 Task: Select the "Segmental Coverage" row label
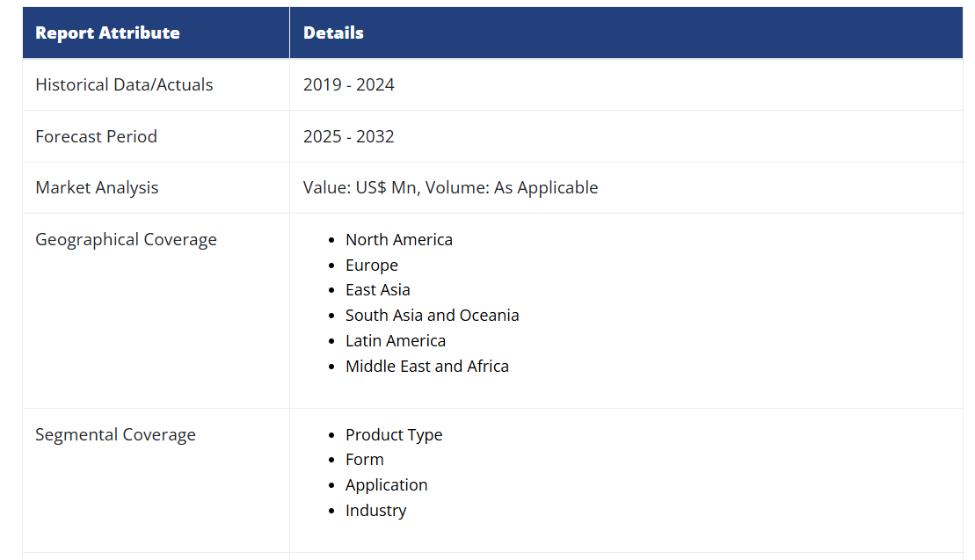click(115, 435)
